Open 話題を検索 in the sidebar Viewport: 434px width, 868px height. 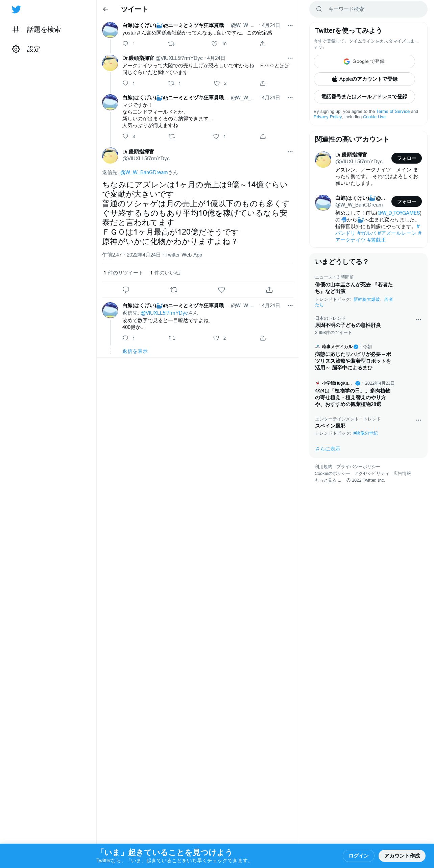point(37,29)
